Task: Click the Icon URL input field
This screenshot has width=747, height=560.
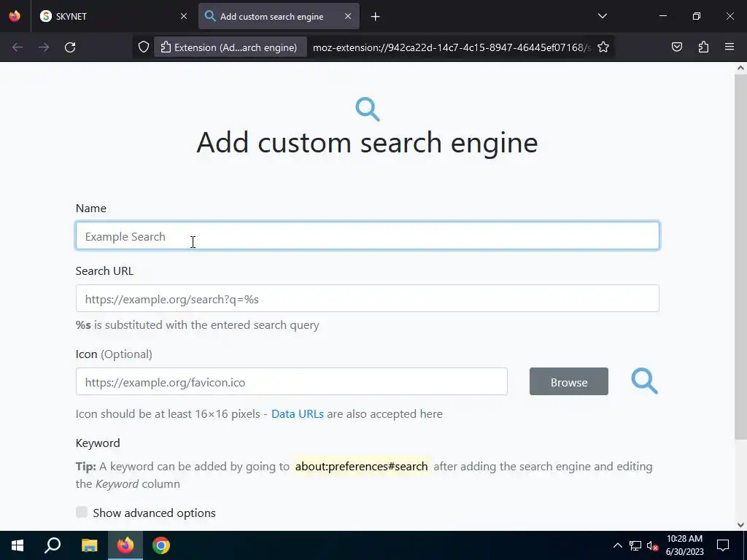Action: (x=291, y=382)
